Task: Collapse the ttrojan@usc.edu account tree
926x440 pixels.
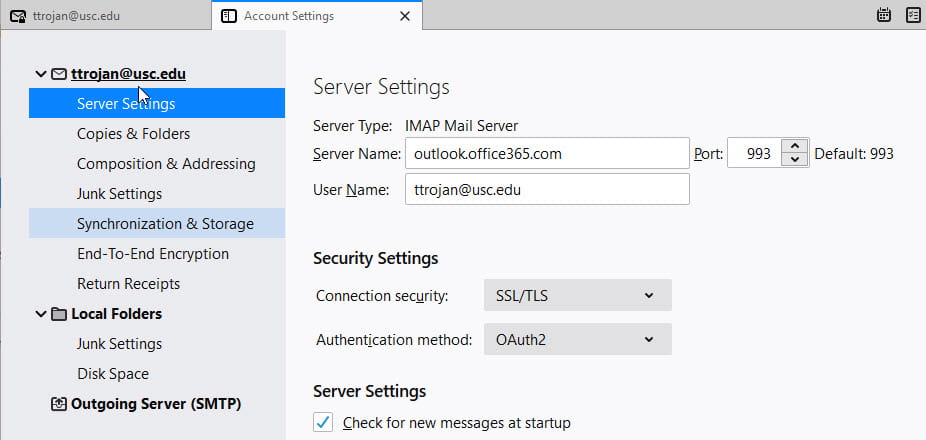Action: click(x=40, y=74)
